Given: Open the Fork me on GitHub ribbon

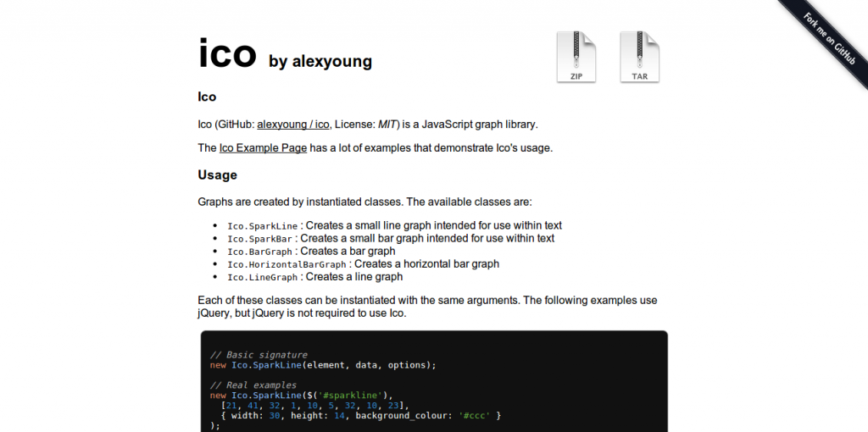Looking at the screenshot, I should [x=829, y=39].
